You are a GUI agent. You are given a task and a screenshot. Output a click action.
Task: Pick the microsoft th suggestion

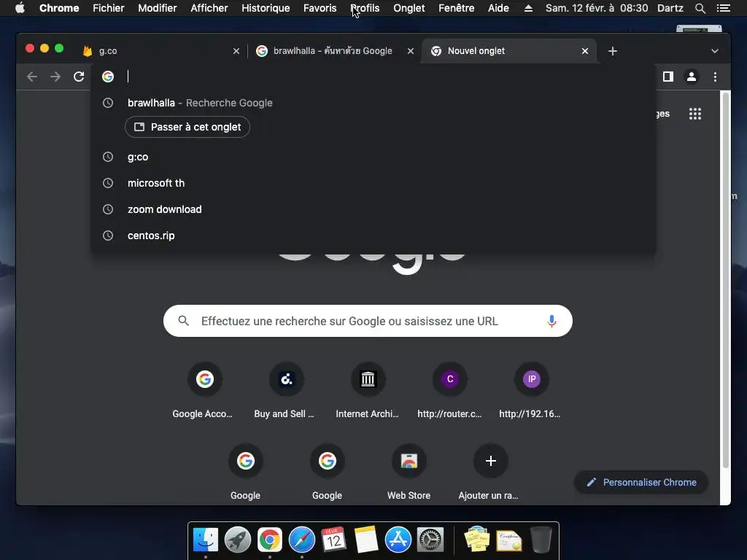pos(373,183)
